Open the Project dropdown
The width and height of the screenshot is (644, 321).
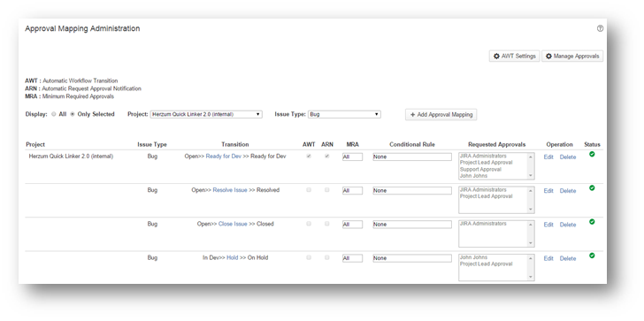[206, 115]
